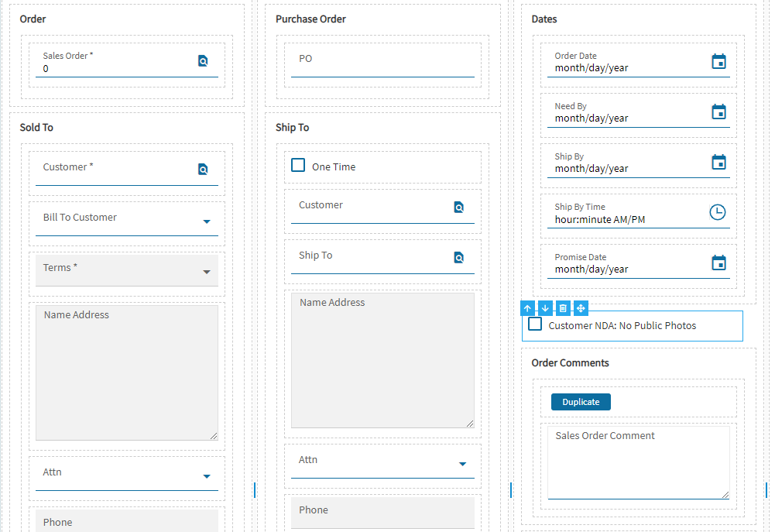Select the Order Comments section heading
Screen dimensions: 775x532
click(570, 363)
